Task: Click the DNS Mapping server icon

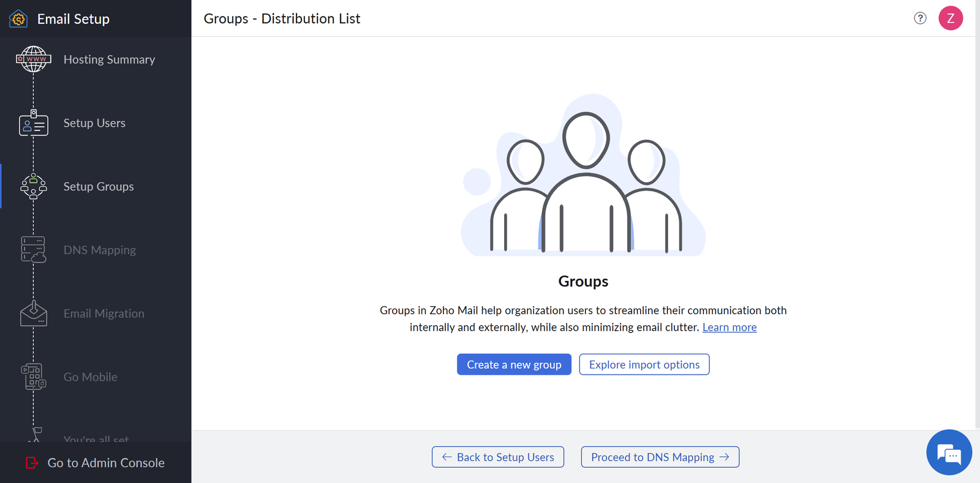Action: (34, 250)
